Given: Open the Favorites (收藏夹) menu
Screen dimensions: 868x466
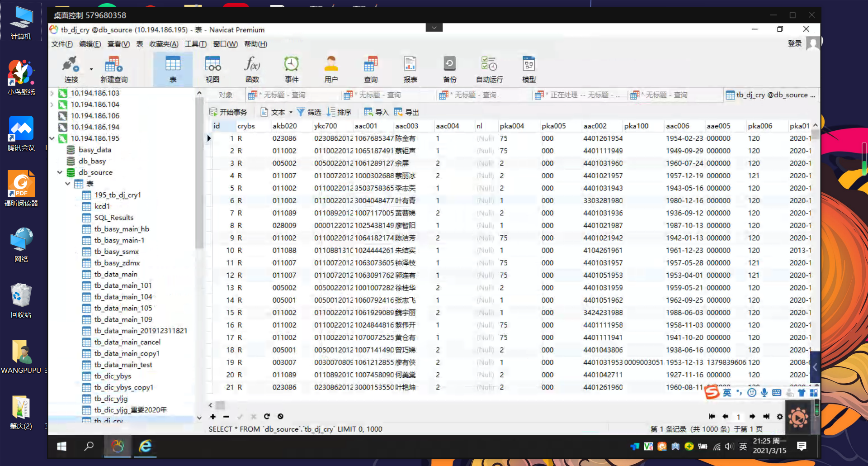Looking at the screenshot, I should pos(164,44).
